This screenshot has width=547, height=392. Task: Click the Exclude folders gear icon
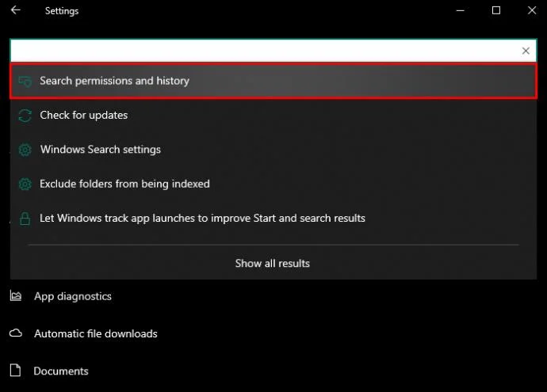pyautogui.click(x=25, y=184)
